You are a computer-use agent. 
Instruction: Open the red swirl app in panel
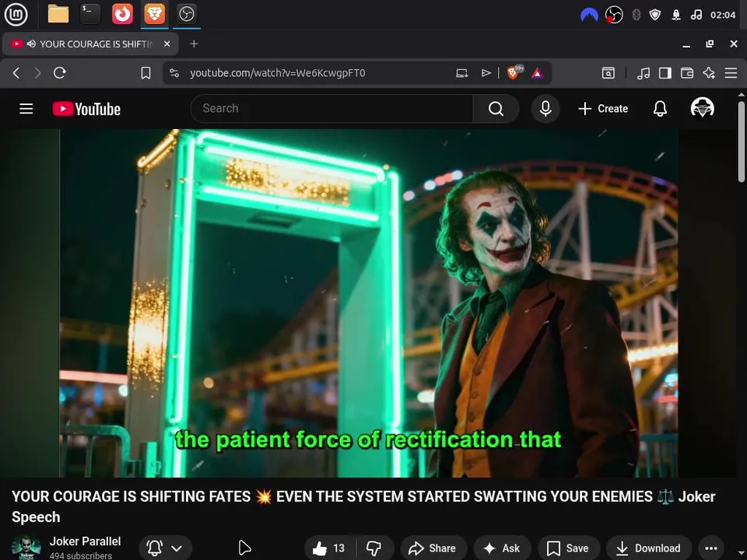(122, 14)
